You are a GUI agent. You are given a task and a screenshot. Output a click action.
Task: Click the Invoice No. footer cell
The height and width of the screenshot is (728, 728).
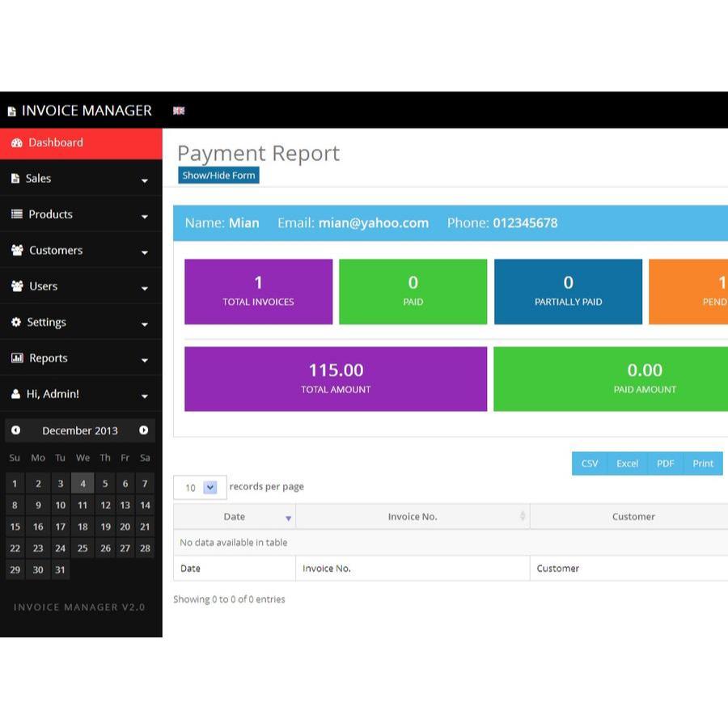click(x=413, y=569)
